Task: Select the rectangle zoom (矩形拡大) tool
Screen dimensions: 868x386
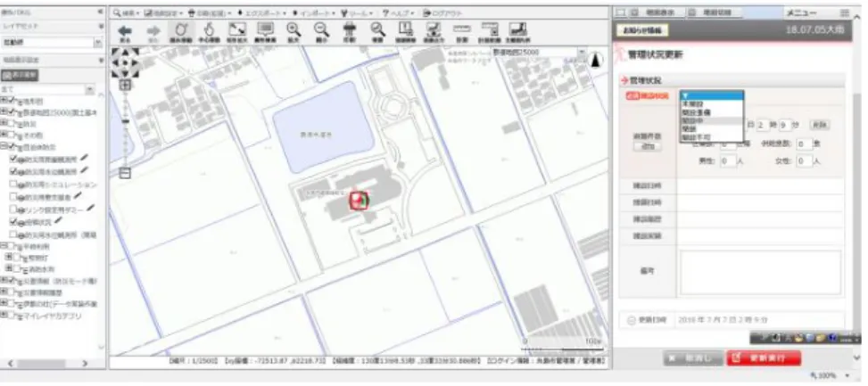Action: [237, 33]
